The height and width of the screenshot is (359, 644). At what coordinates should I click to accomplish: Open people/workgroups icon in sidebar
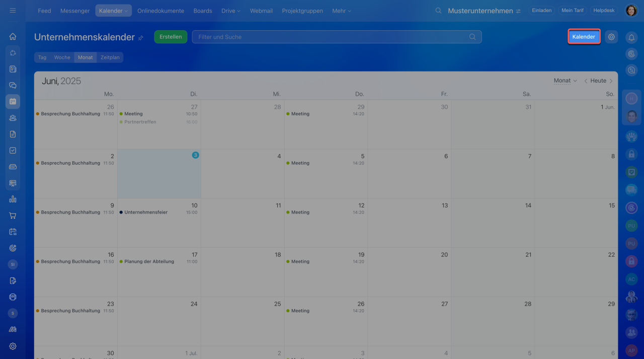click(13, 118)
